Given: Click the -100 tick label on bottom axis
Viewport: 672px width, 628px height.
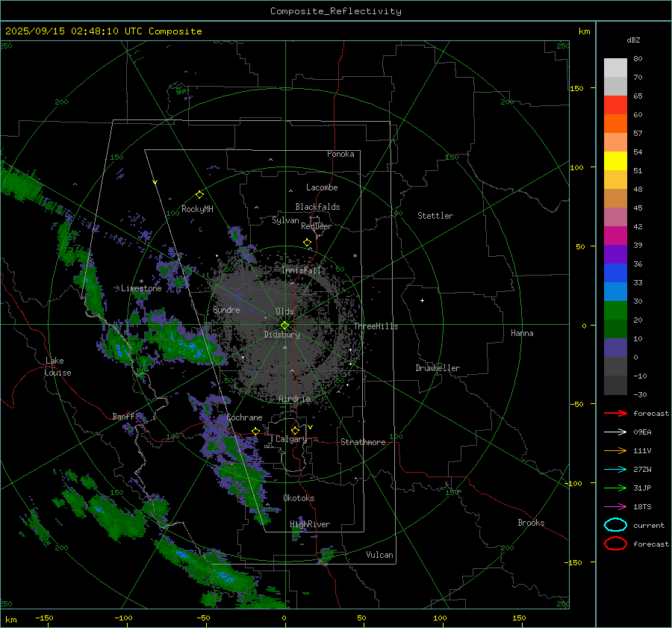Looking at the screenshot, I should [x=123, y=618].
